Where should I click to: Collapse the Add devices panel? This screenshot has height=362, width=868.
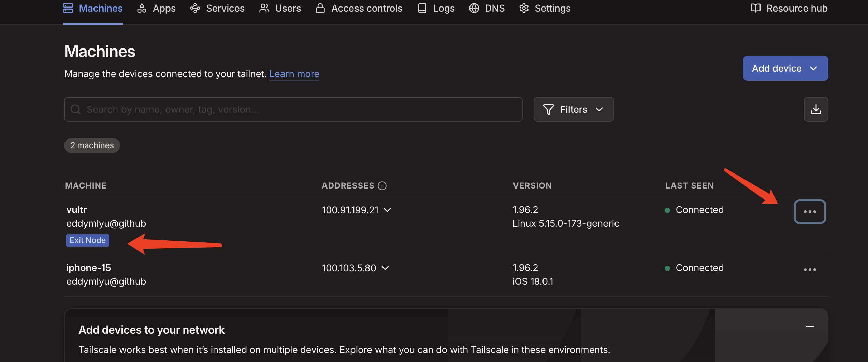810,327
